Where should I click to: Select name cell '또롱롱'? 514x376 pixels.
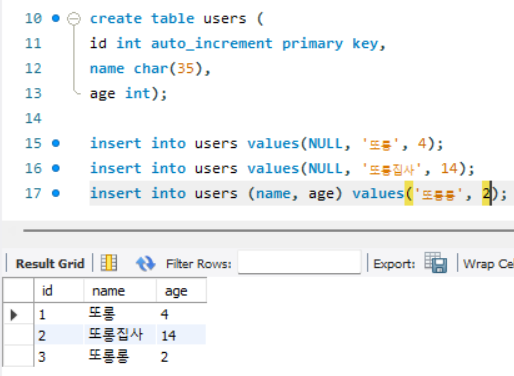click(x=120, y=356)
